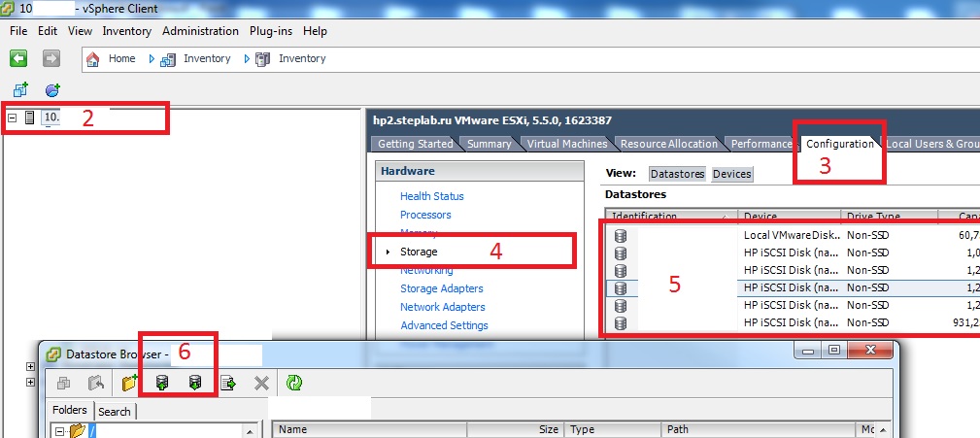
Task: Click the Delete X icon in Datastore Browser
Action: coord(261,383)
